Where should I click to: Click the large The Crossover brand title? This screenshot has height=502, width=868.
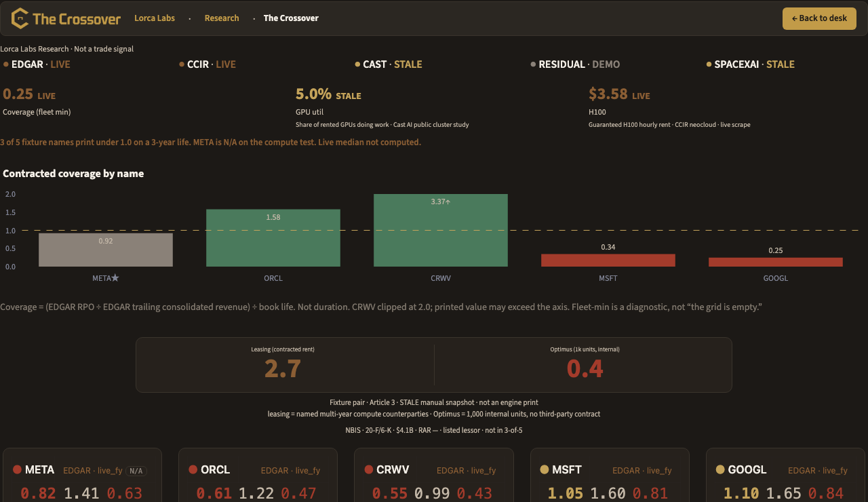(x=77, y=19)
